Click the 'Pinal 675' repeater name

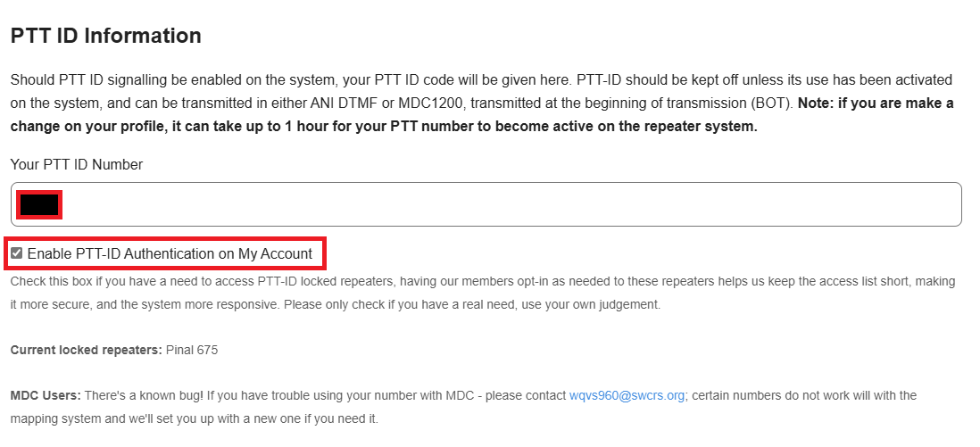point(192,350)
